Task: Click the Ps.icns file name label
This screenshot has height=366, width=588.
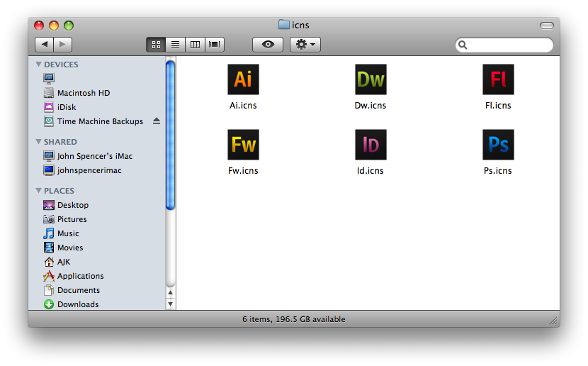Action: (x=497, y=171)
